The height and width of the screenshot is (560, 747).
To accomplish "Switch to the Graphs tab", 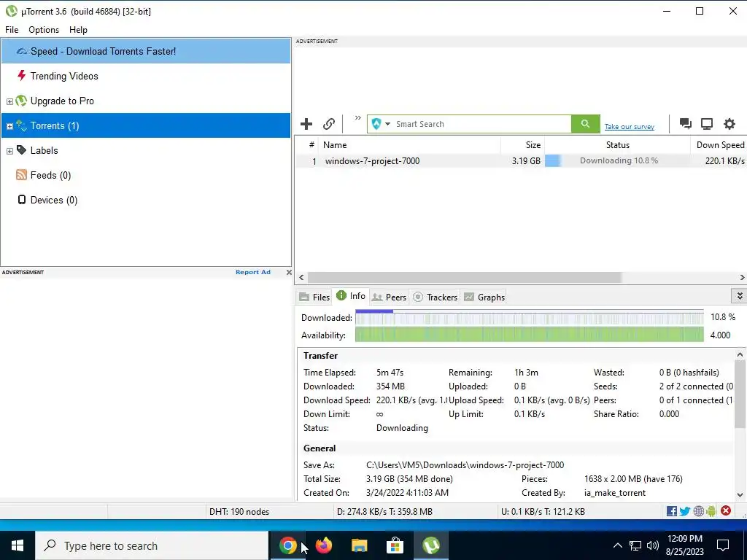I will tap(484, 297).
